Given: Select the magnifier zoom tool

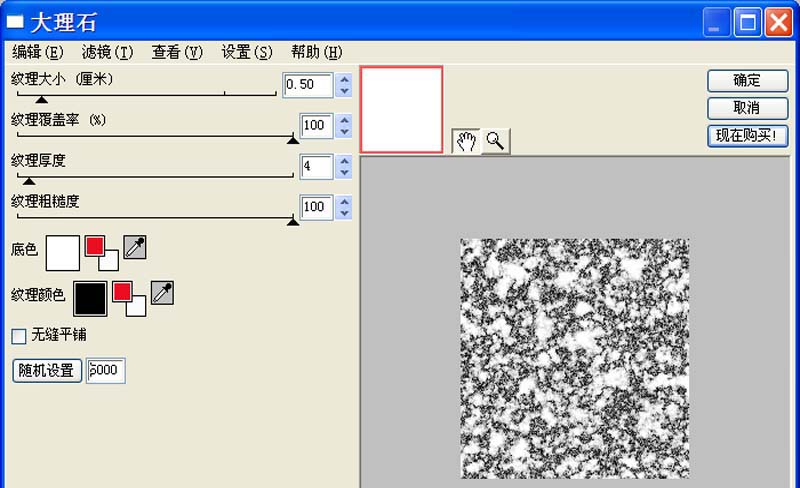Looking at the screenshot, I should [495, 141].
